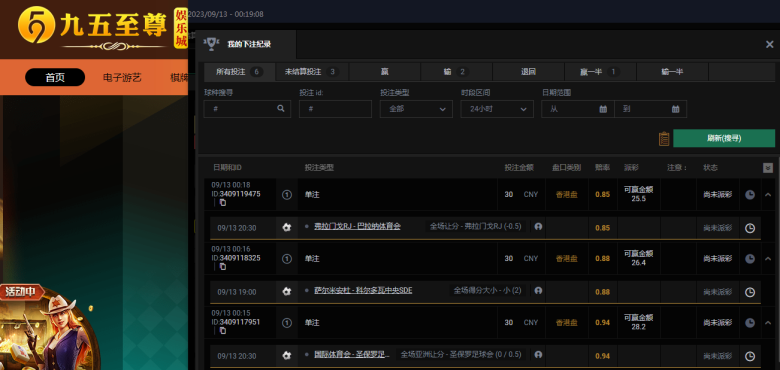780x370 pixels.
Task: Click the trophy icon beside 我的下注纪录
Action: point(212,44)
